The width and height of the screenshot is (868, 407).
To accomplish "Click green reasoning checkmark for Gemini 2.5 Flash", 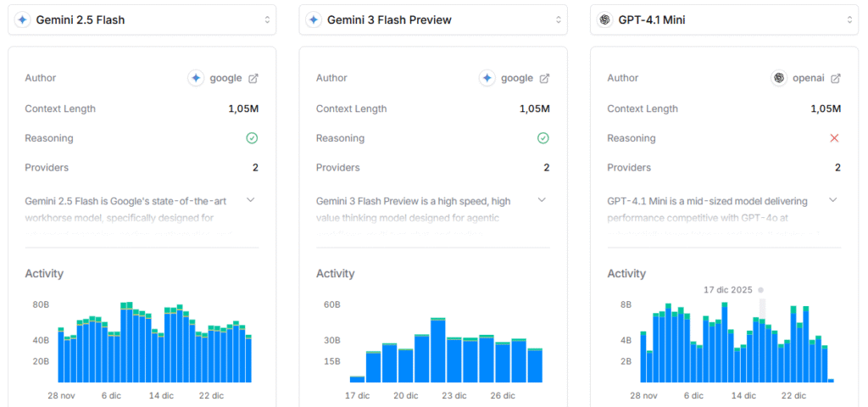I will (x=252, y=138).
